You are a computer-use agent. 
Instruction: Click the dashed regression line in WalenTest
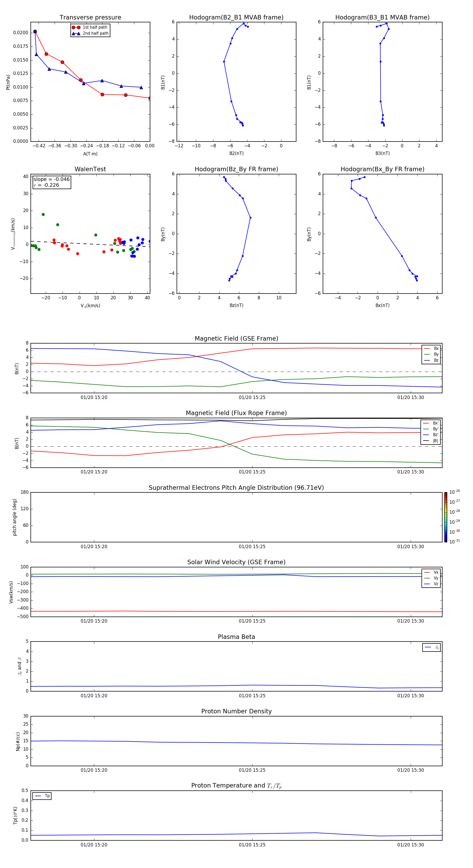point(90,244)
